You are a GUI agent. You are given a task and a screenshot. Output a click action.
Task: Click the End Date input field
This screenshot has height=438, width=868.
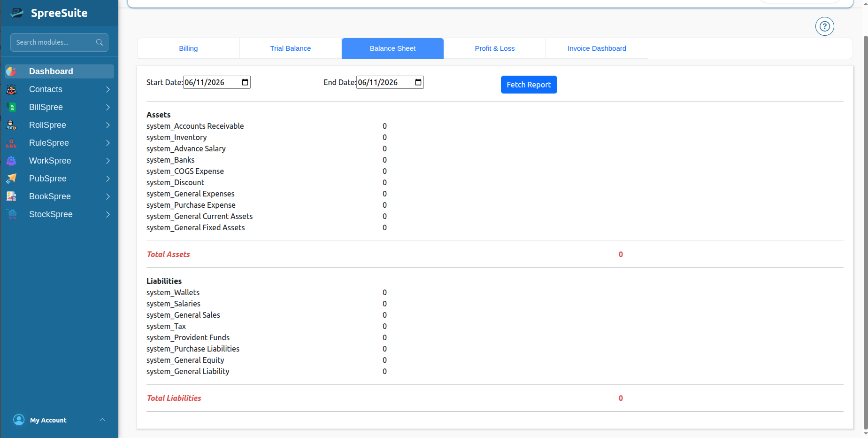(x=390, y=82)
